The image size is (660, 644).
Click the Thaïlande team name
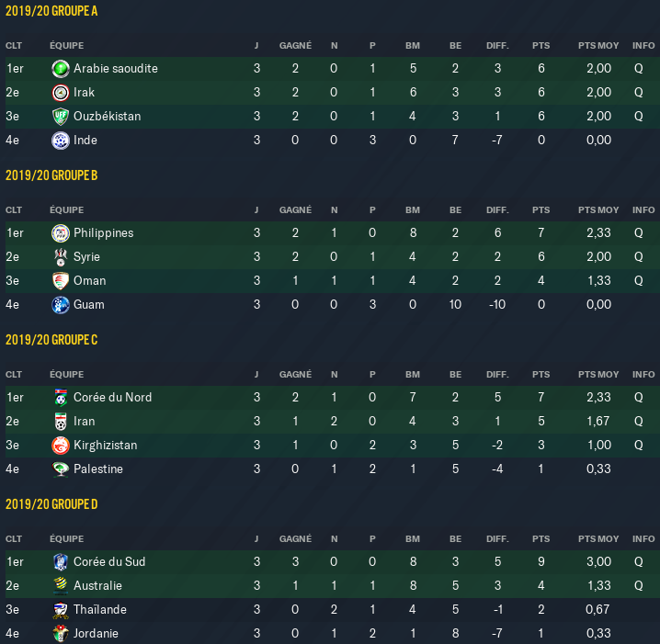(x=100, y=609)
